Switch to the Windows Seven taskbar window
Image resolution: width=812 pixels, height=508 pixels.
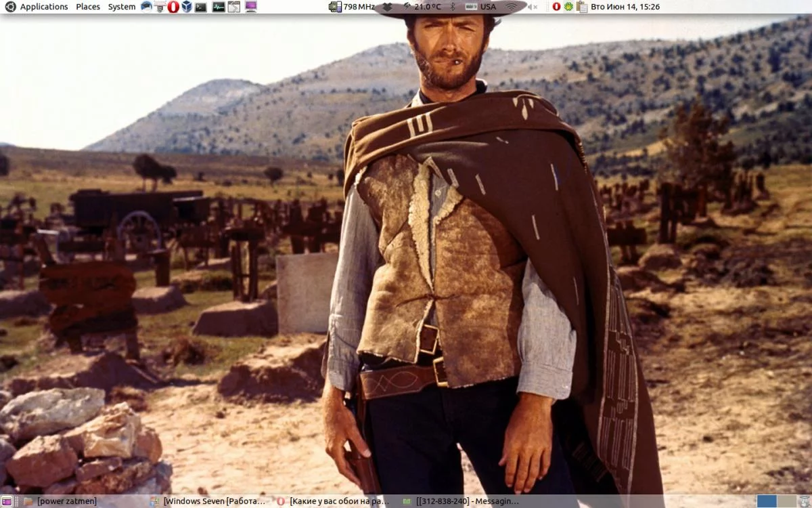[x=208, y=501]
